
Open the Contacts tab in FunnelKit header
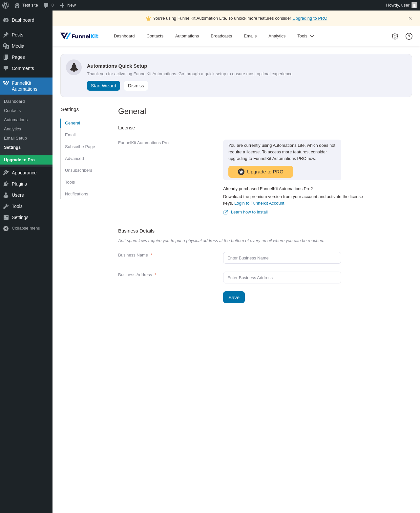coord(155,36)
